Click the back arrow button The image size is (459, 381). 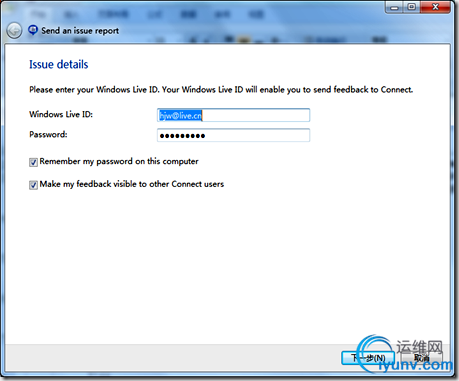point(14,31)
